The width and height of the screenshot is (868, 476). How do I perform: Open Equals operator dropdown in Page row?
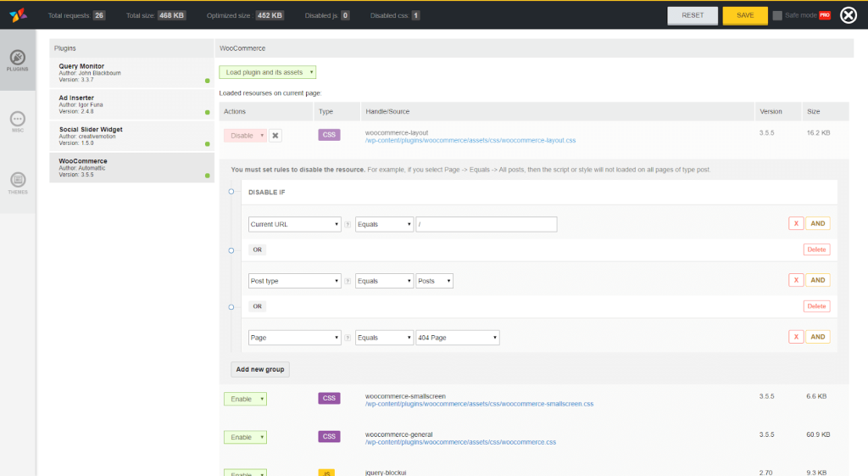[x=384, y=338]
